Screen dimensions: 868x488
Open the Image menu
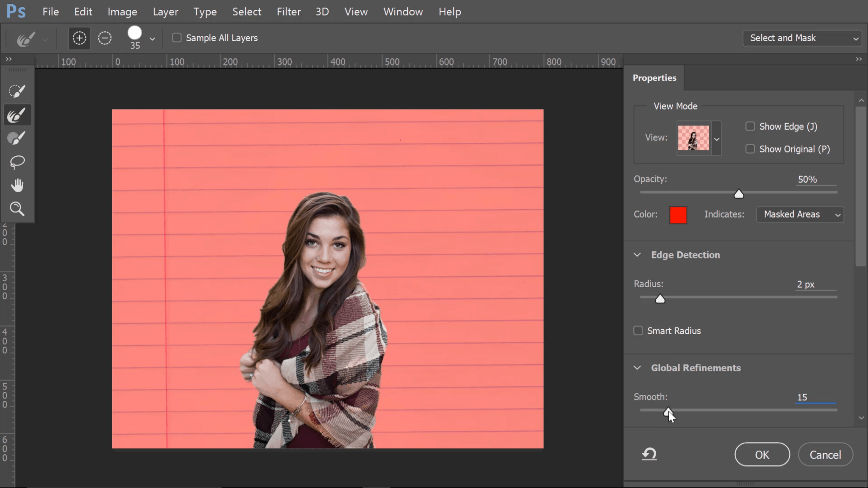122,12
